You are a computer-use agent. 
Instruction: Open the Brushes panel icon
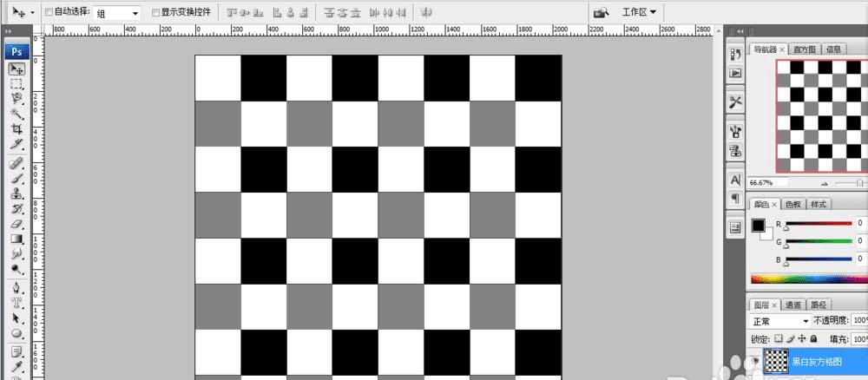click(x=736, y=132)
